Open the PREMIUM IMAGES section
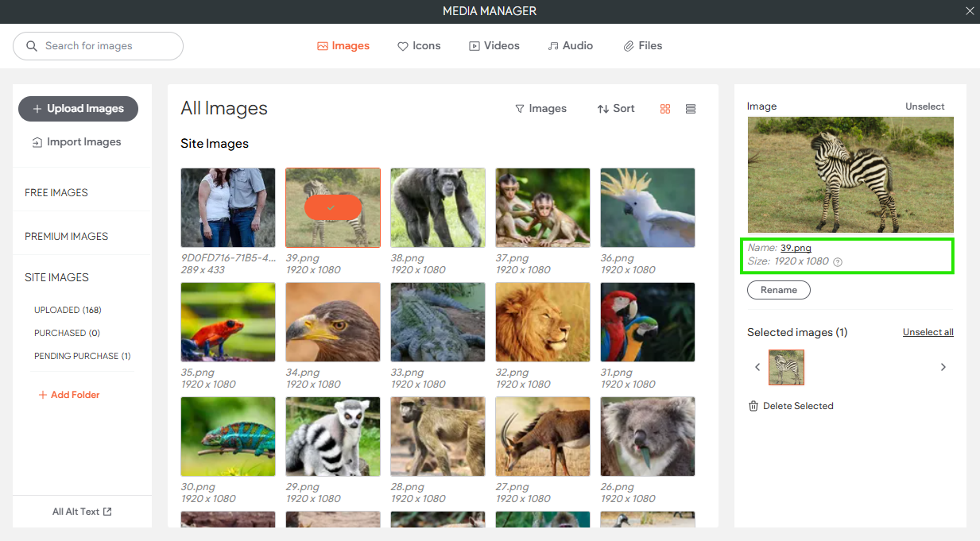Image resolution: width=980 pixels, height=541 pixels. click(x=67, y=237)
